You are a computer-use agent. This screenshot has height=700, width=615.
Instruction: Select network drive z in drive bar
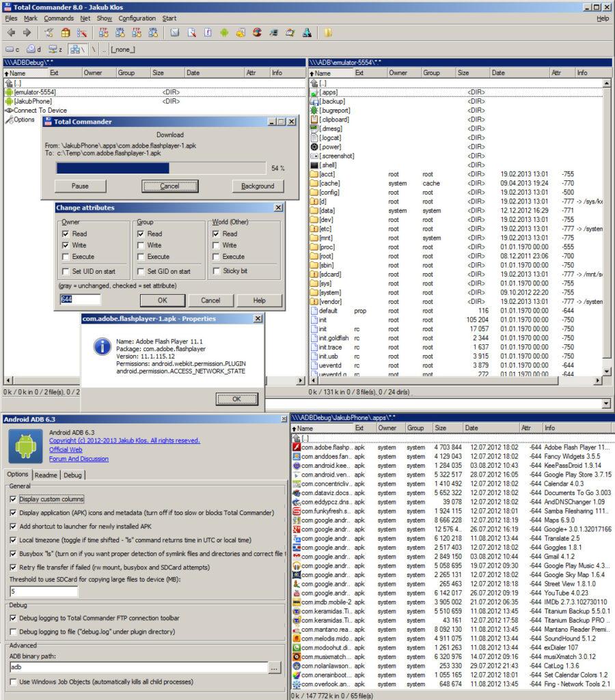click(x=55, y=49)
